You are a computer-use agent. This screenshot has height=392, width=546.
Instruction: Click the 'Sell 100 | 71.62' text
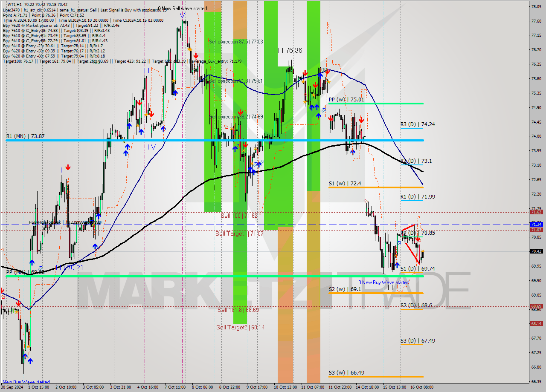point(239,216)
